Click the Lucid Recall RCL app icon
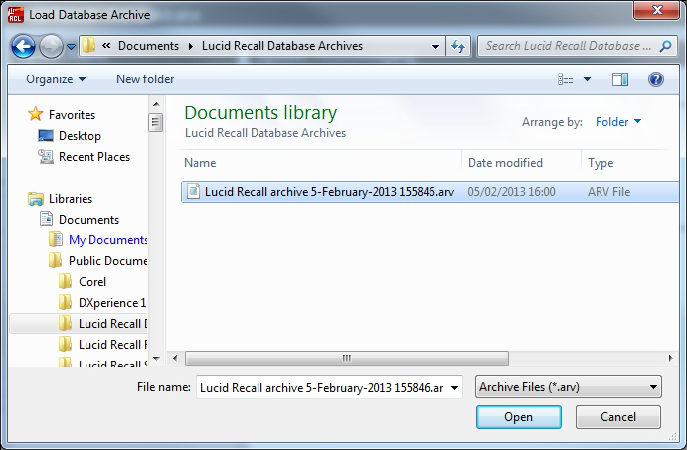 [15, 15]
